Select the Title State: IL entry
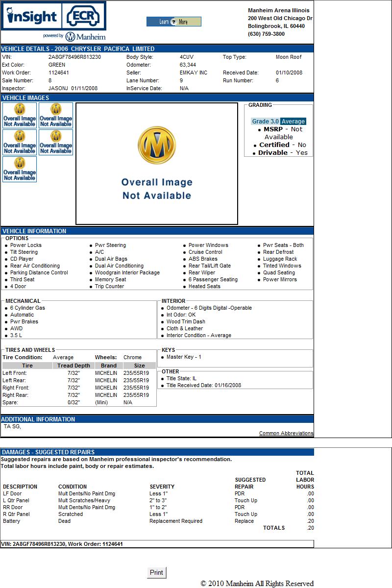The width and height of the screenshot is (392, 588). tap(181, 378)
